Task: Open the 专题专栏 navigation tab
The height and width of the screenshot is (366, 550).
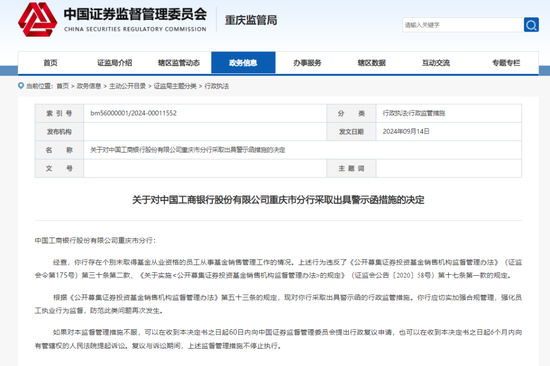Action: [x=506, y=63]
